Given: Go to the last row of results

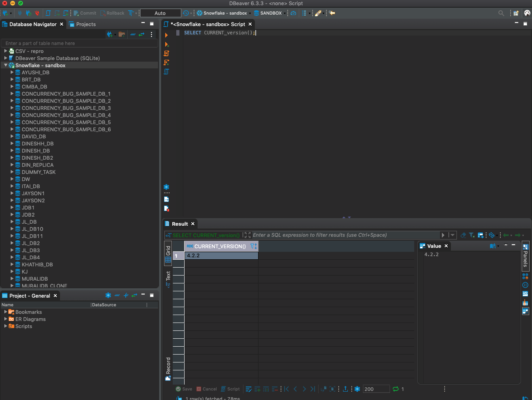Looking at the screenshot, I should (x=313, y=389).
